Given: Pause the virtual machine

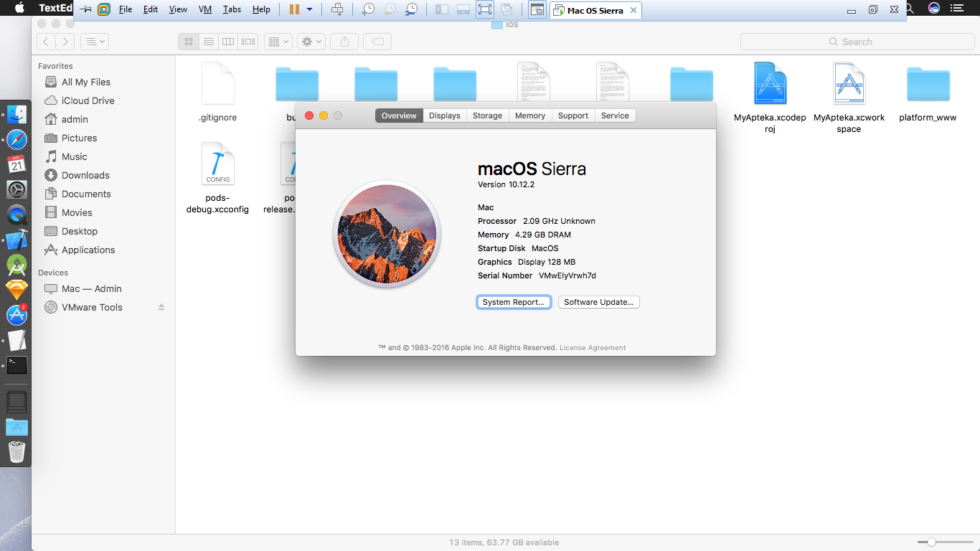Looking at the screenshot, I should (x=294, y=9).
